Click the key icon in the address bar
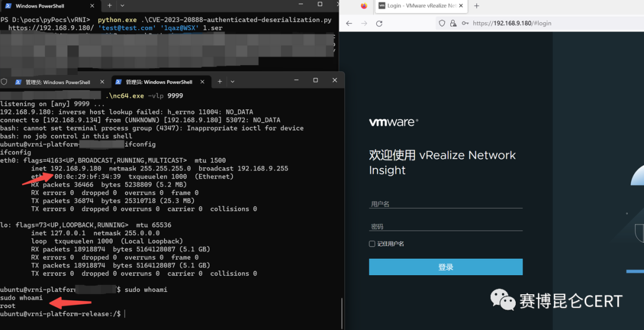Image resolution: width=644 pixels, height=330 pixels. click(465, 23)
